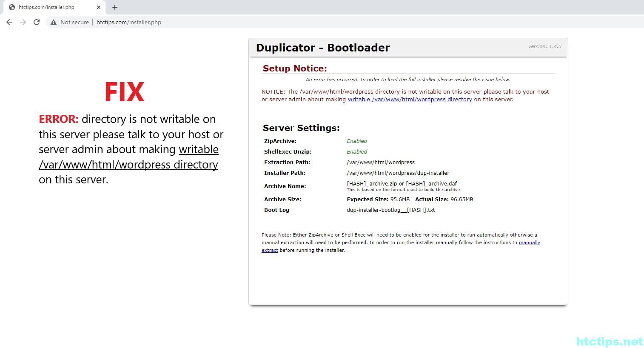Click the version 1.4.3 label
This screenshot has width=644, height=348.
coord(544,46)
